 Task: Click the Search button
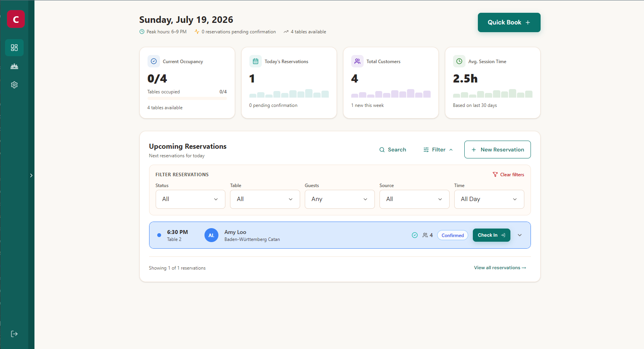393,150
